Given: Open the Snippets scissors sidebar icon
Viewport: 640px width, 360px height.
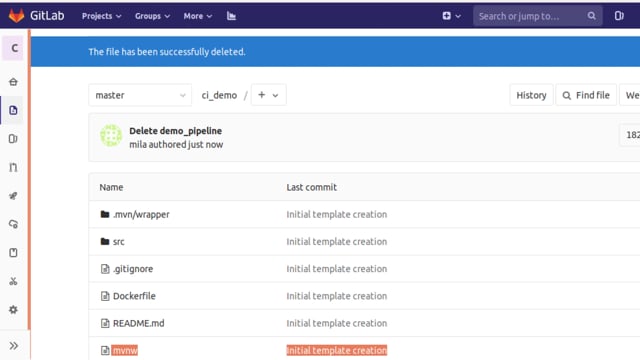Looking at the screenshot, I should pos(13,281).
